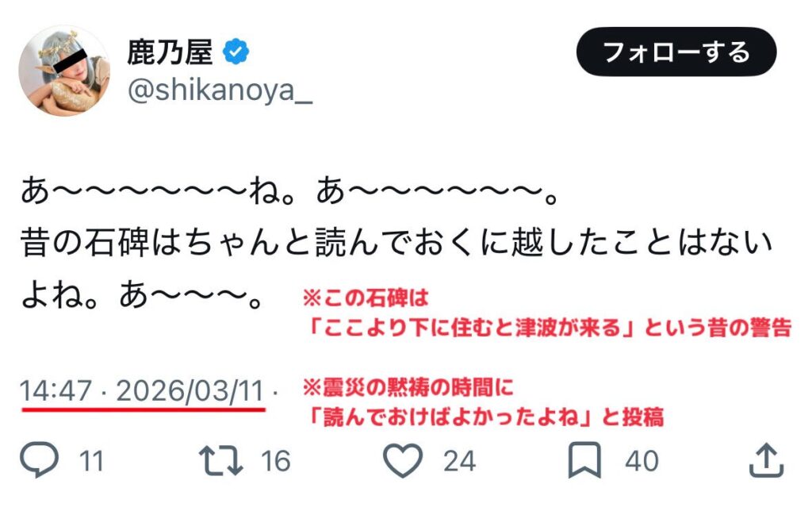Like the post with the heart icon
This screenshot has height=515, width=812.
(x=402, y=461)
